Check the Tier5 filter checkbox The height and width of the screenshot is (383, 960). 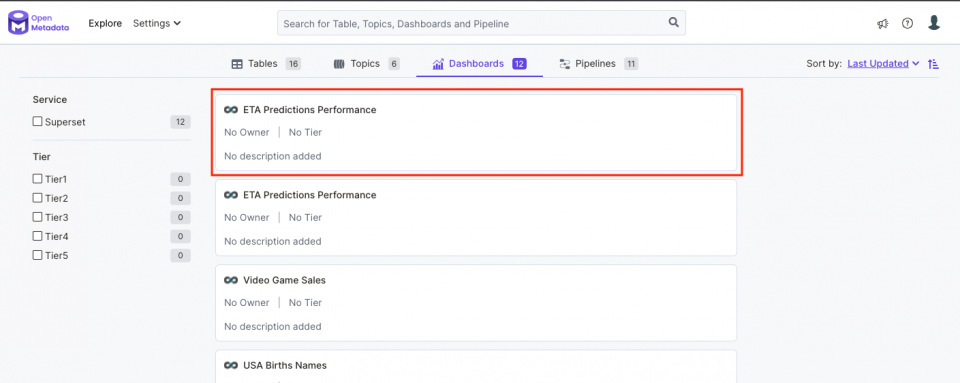(37, 255)
